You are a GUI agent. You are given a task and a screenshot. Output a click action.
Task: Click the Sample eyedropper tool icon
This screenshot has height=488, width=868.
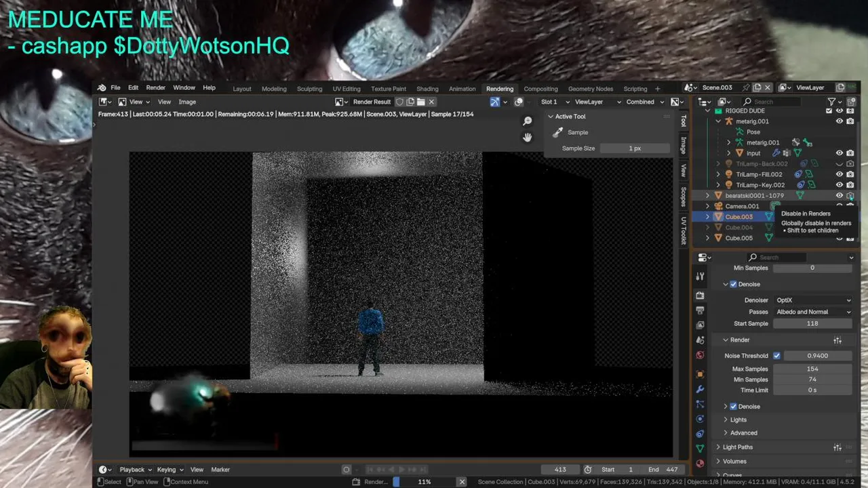557,132
